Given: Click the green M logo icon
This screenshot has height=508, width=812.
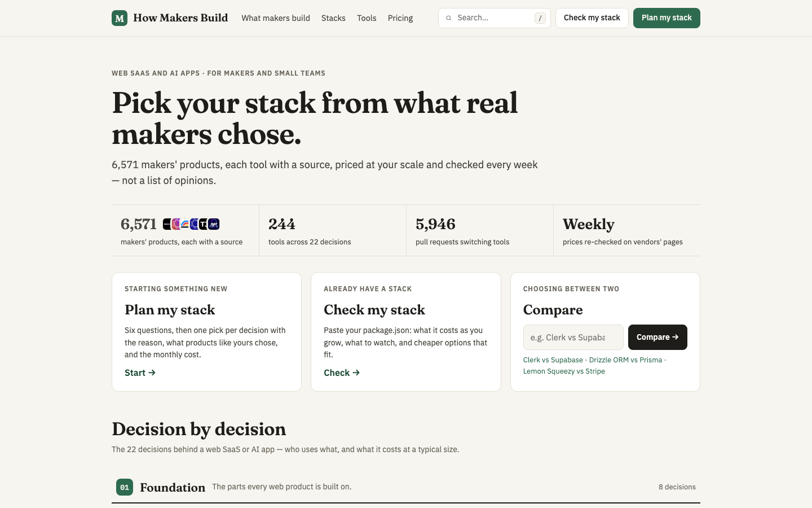Looking at the screenshot, I should 120,18.
